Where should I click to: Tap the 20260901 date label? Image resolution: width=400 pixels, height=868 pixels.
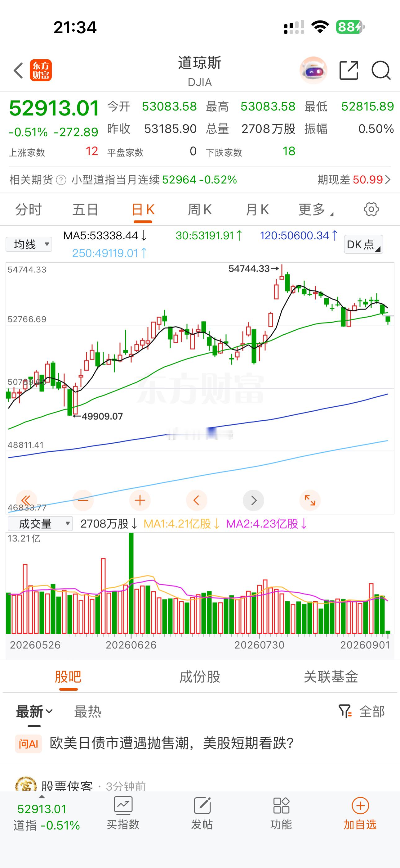tap(365, 645)
